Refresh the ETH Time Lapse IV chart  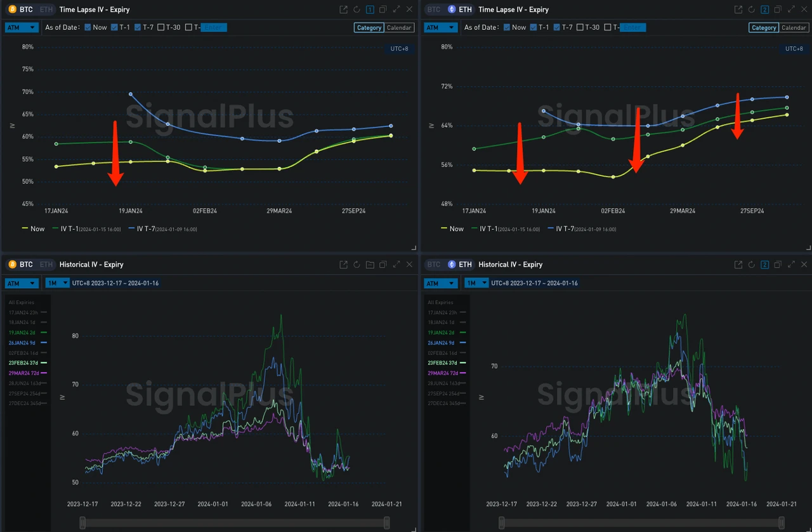[752, 10]
